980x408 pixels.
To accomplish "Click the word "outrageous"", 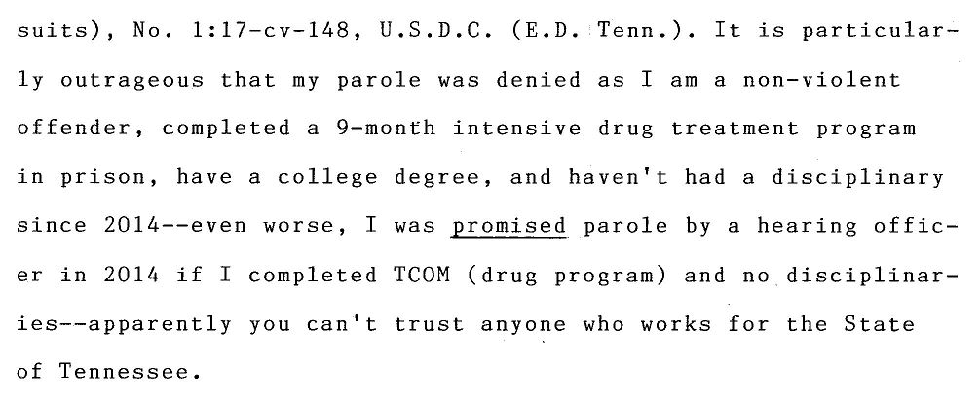I will click(x=132, y=81).
